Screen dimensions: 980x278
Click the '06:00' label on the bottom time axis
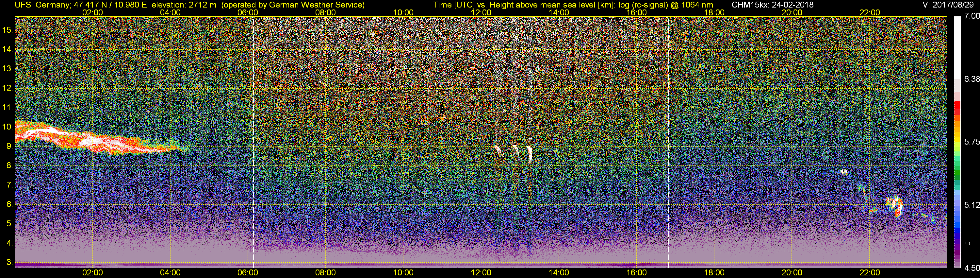point(248,273)
